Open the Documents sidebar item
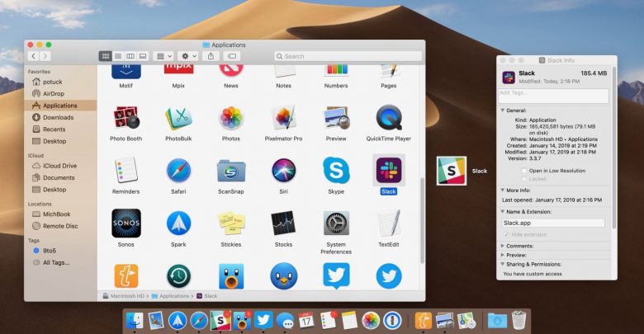The height and width of the screenshot is (334, 644). tap(60, 177)
